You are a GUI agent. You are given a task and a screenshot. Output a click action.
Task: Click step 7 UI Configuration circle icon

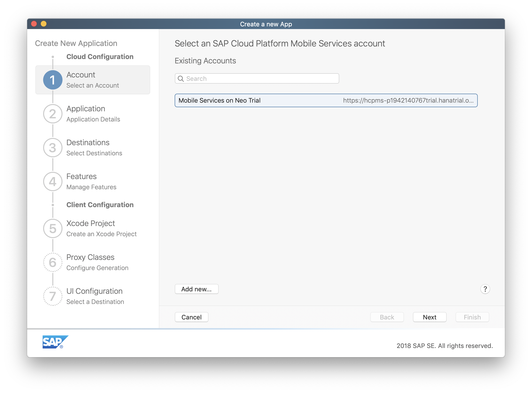click(x=52, y=296)
